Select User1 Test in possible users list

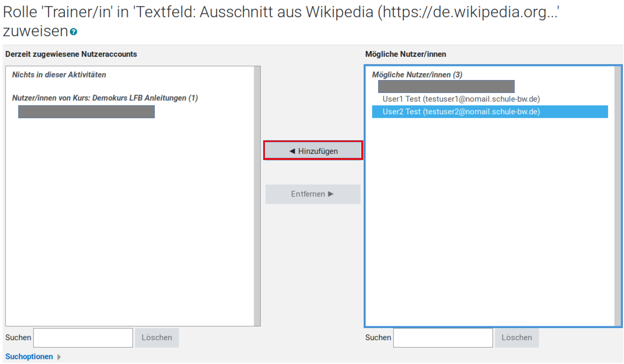tap(461, 99)
